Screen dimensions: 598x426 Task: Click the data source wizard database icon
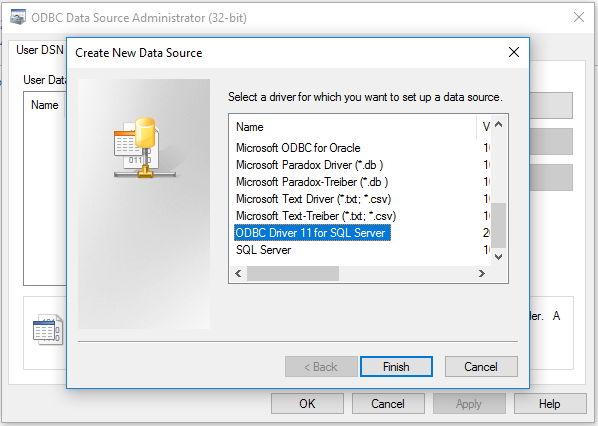pyautogui.click(x=143, y=148)
